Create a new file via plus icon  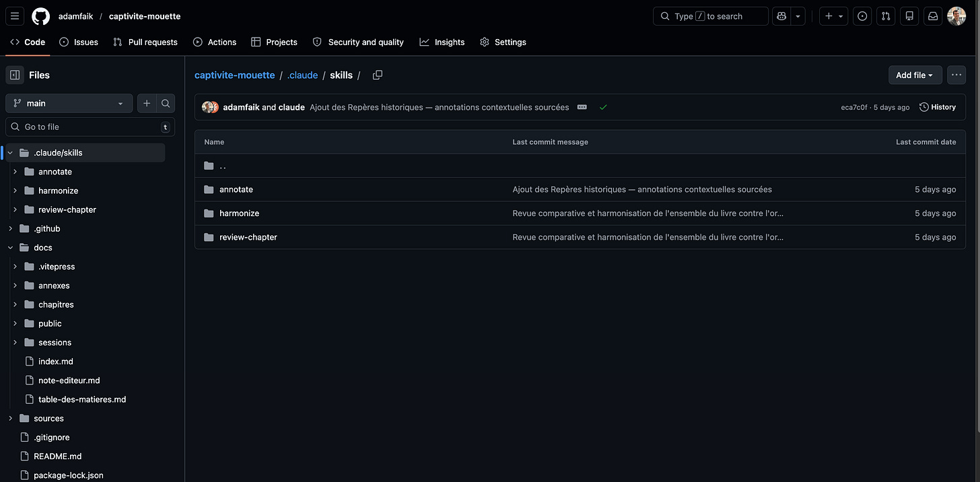146,104
